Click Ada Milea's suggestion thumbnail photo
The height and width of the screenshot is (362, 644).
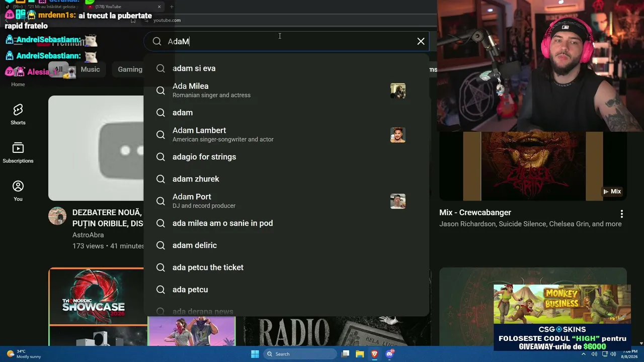[x=397, y=90]
